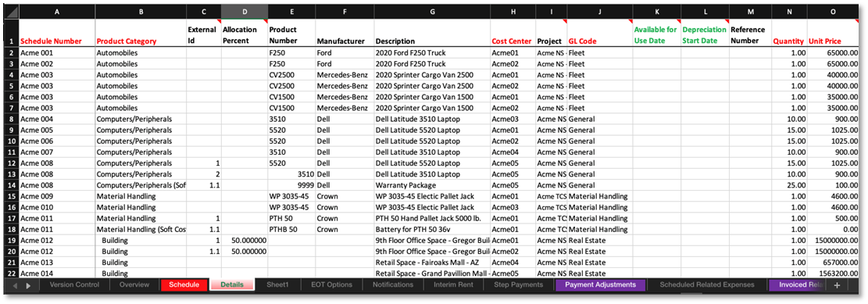Open the EOT Options sheet tab
The width and height of the screenshot is (868, 304).
[x=331, y=284]
